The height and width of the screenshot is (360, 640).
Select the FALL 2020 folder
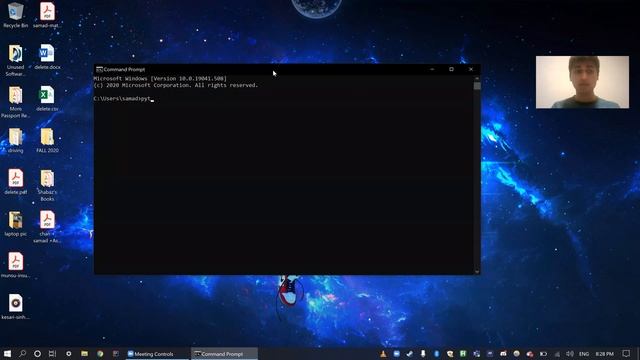pos(47,140)
